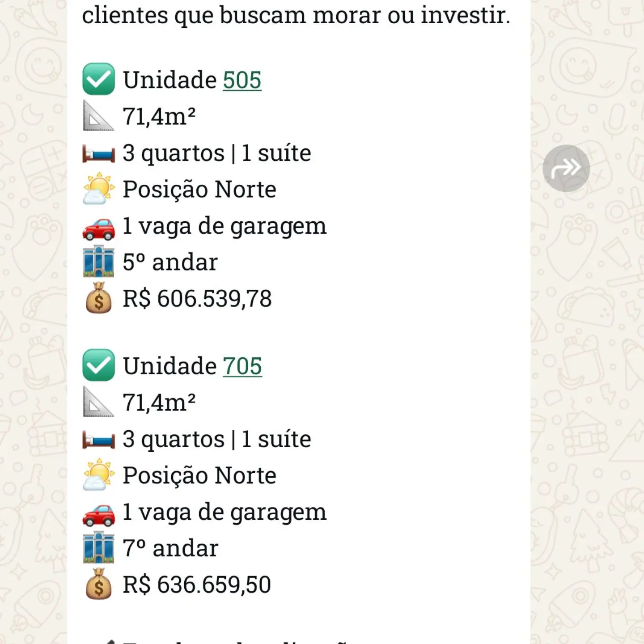644x644 pixels.
Task: Click the red car emoji in unit 505
Action: coord(99,228)
